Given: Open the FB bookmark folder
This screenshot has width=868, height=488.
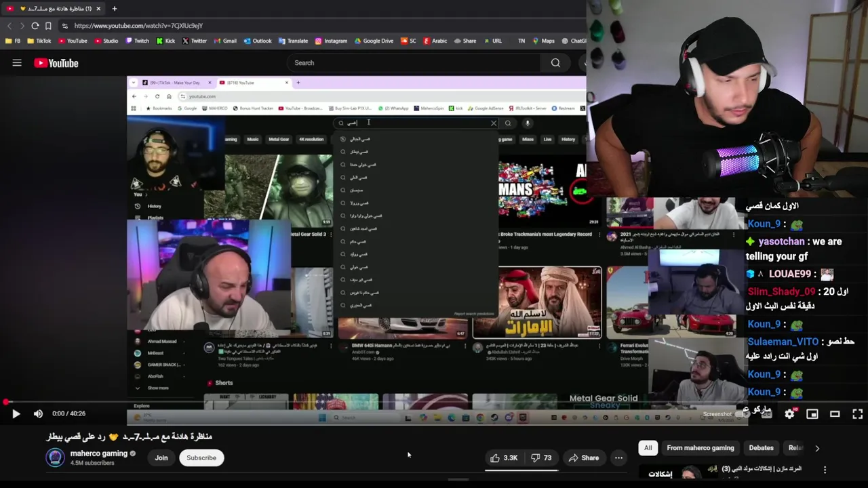Looking at the screenshot, I should pyautogui.click(x=13, y=41).
